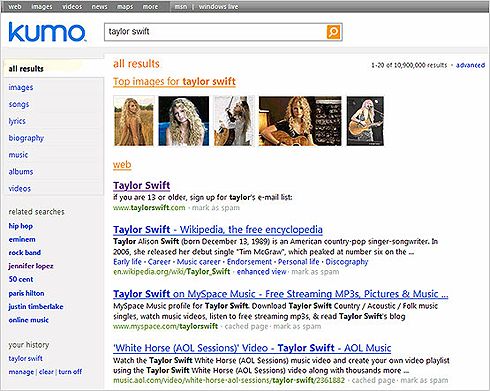Image resolution: width=490 pixels, height=391 pixels.
Task: Click clear search history link
Action: click(x=46, y=372)
